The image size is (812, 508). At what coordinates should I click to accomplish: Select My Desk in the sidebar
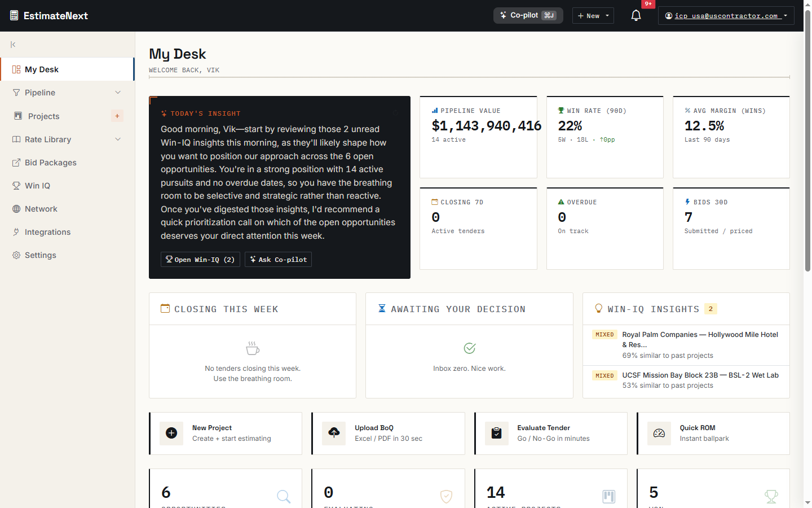[x=67, y=69]
